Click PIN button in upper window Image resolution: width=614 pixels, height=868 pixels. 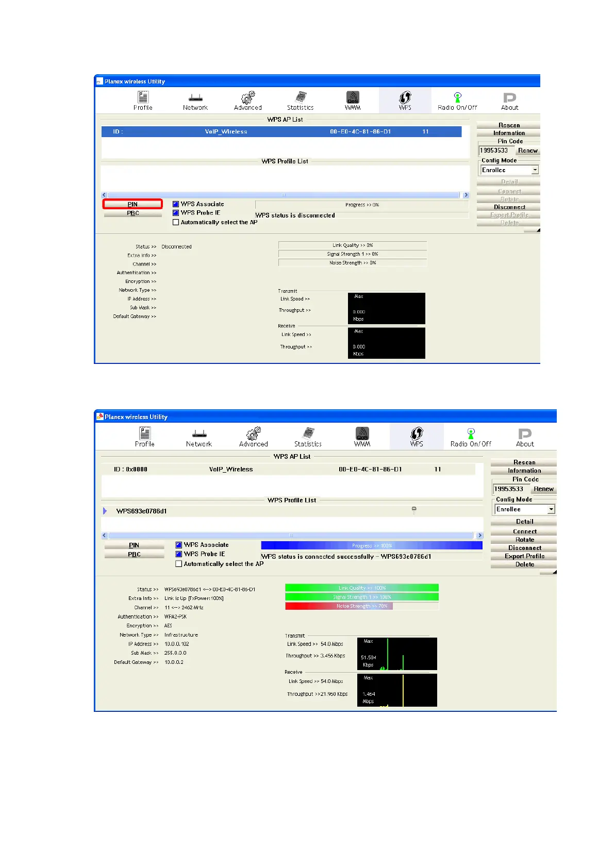coord(132,204)
